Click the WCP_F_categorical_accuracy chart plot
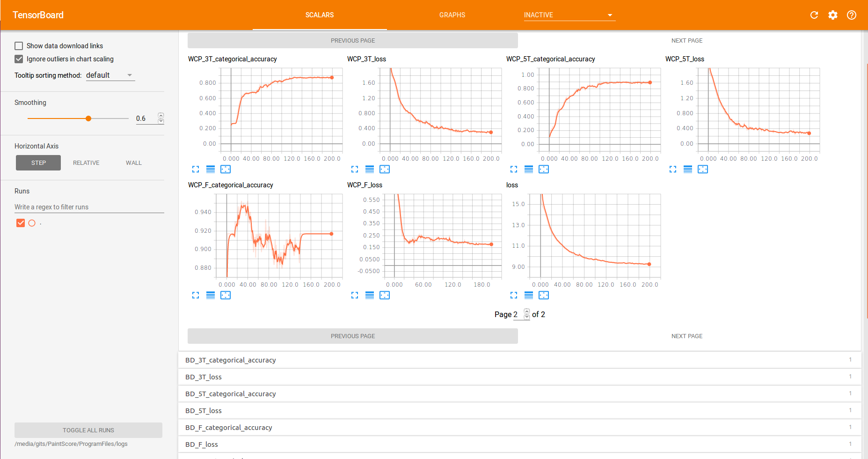 [280, 236]
